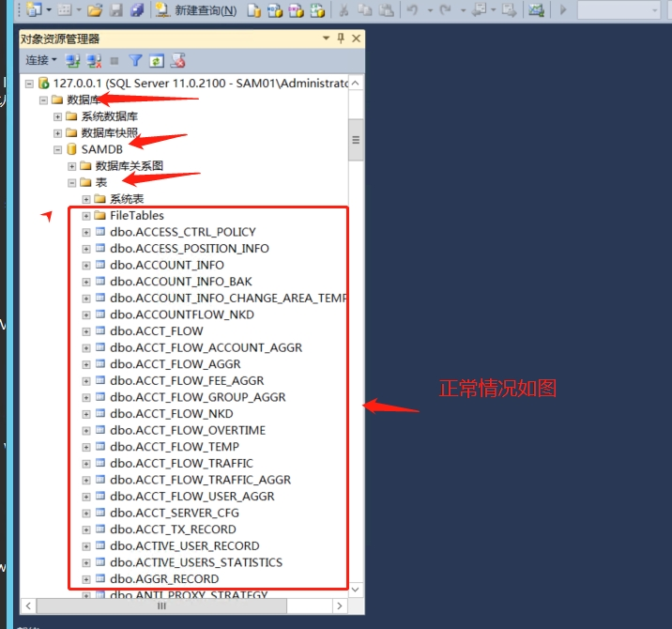Screen dimensions: 672x629
Task: Click the pin auto-hide icon on panel
Action: 341,38
